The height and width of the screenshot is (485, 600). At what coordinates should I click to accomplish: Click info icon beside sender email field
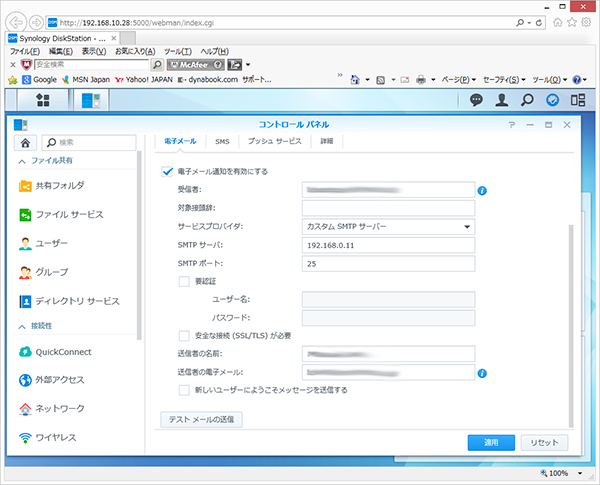[x=482, y=373]
